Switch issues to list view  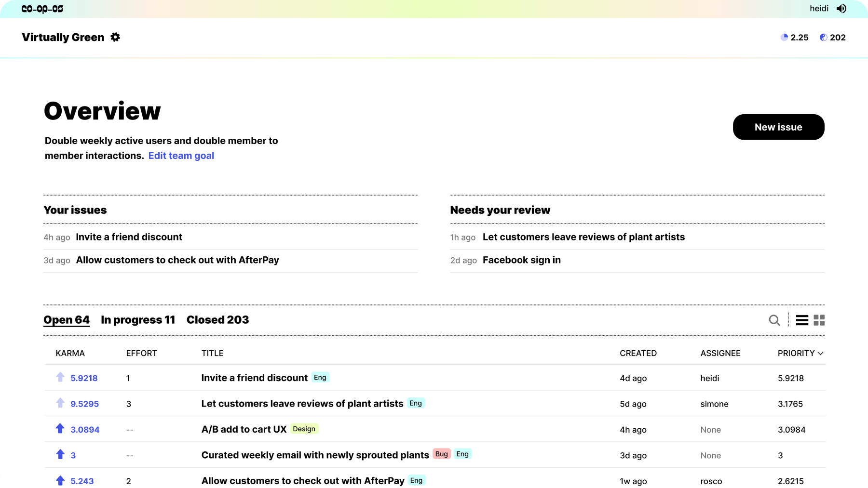801,320
